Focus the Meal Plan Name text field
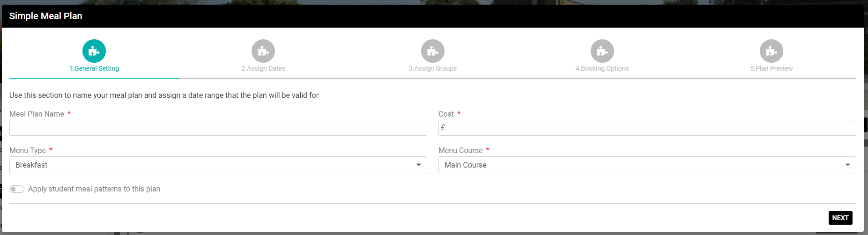 tap(218, 128)
